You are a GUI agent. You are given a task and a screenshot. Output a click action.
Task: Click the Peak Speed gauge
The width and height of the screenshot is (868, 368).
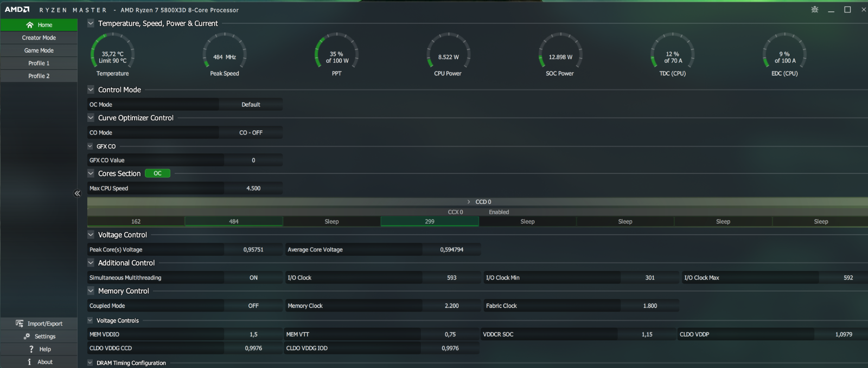click(225, 55)
